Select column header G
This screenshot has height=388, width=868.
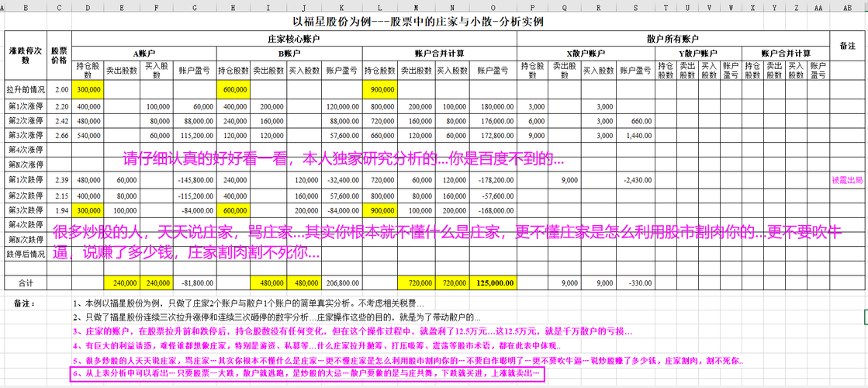194,7
